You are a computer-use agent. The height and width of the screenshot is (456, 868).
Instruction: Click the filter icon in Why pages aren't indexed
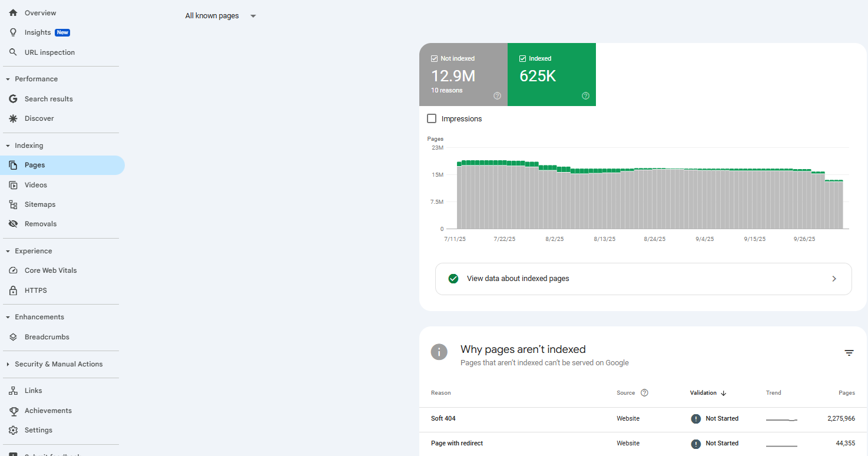tap(849, 353)
